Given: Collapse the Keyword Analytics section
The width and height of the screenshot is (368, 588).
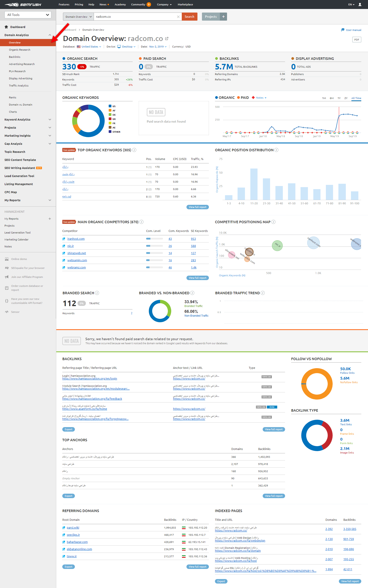Looking at the screenshot, I should (50, 119).
